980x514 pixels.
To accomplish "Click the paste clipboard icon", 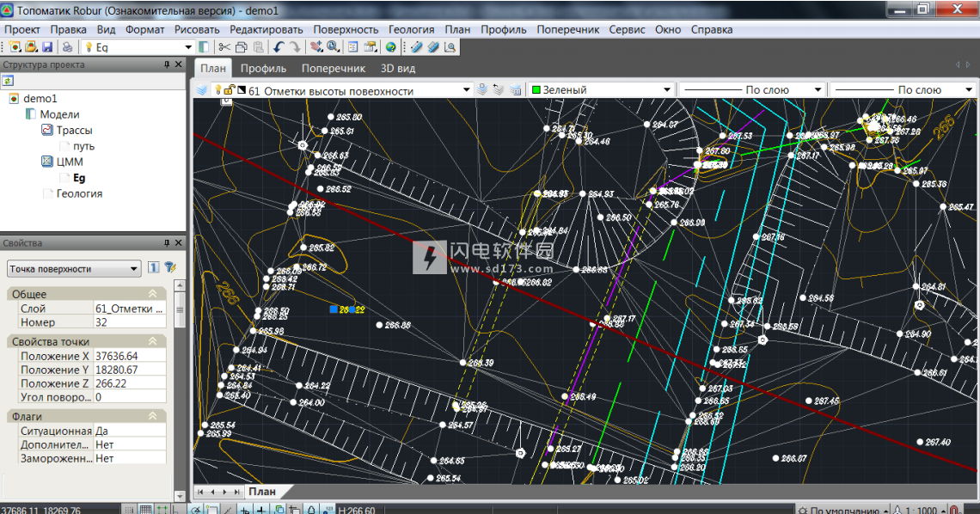I will coord(258,46).
